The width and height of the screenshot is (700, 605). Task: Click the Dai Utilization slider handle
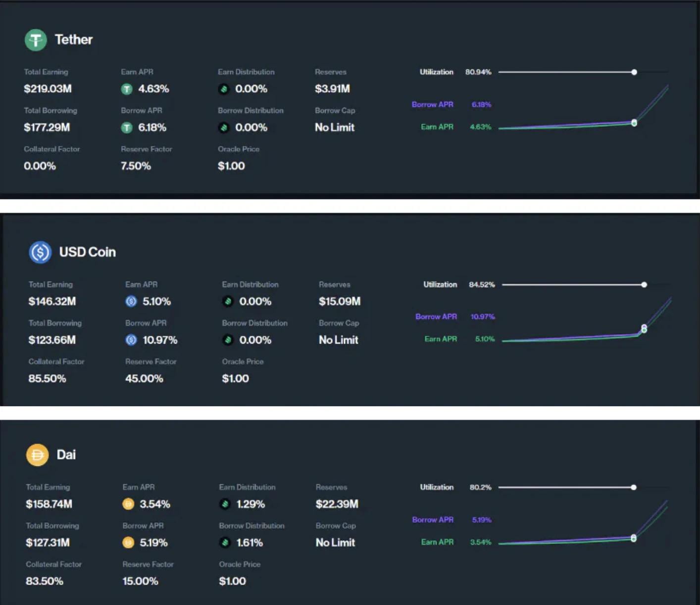pos(634,487)
